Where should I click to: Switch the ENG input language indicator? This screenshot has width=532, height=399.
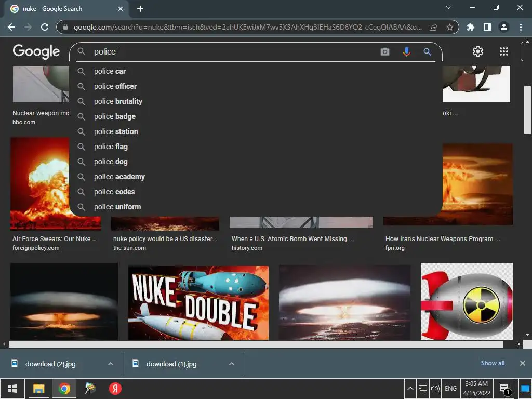450,389
